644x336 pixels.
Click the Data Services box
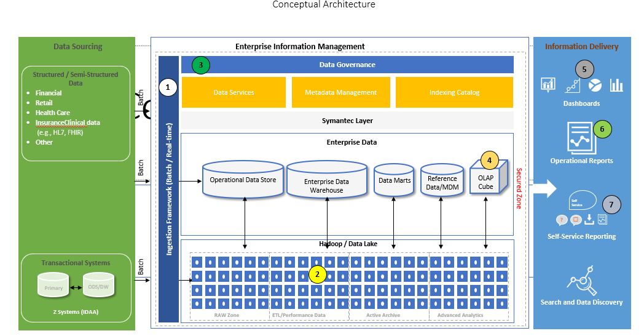(x=234, y=92)
